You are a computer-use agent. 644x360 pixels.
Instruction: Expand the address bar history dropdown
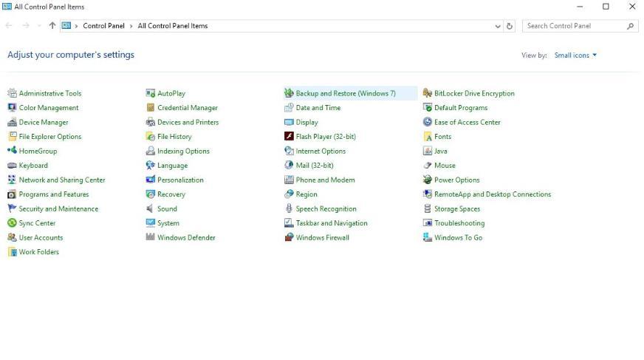pyautogui.click(x=497, y=26)
